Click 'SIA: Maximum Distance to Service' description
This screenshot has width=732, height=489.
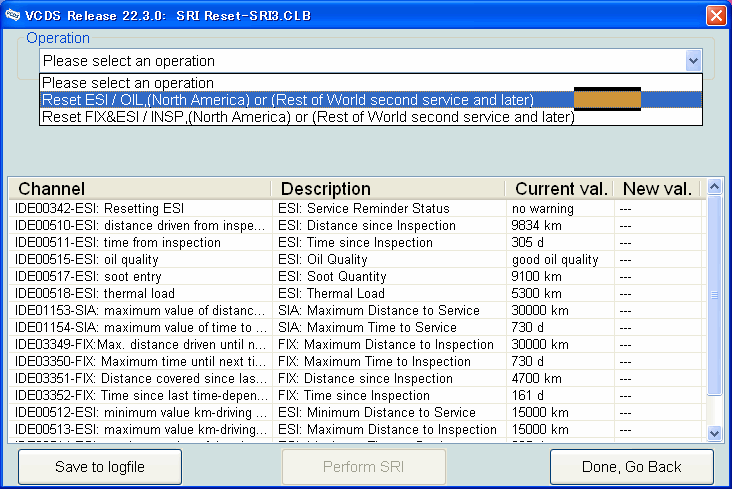point(379,311)
